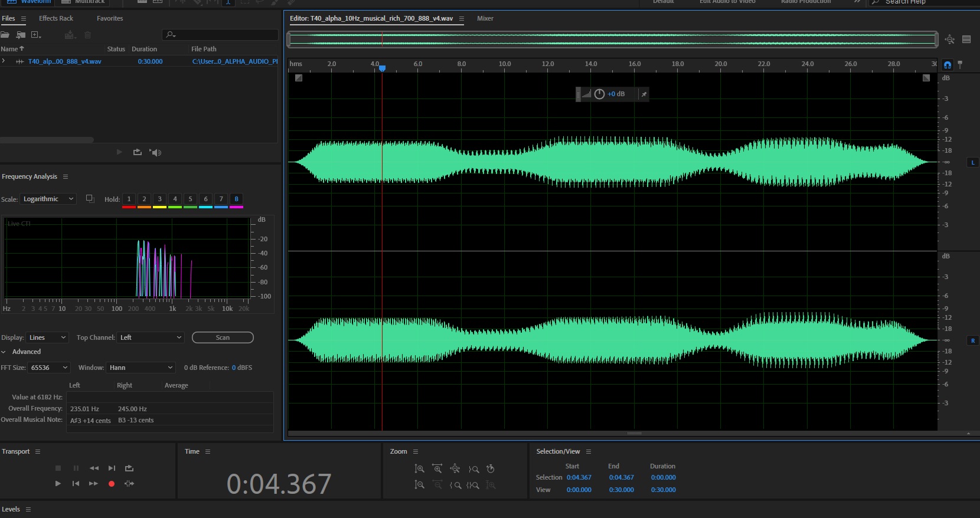Screen dimensions: 980x518
Task: Open the Frequency Analysis panel menu
Action: click(x=66, y=176)
